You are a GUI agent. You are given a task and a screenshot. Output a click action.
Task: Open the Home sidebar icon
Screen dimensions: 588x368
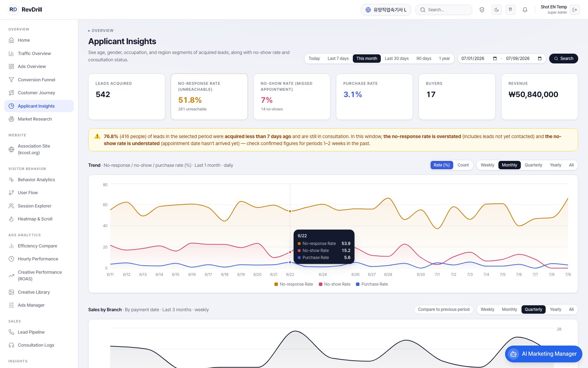pos(11,40)
